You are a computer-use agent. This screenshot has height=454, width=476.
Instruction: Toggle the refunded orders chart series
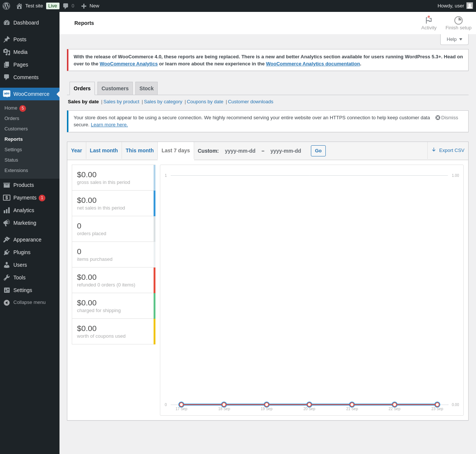[113, 280]
